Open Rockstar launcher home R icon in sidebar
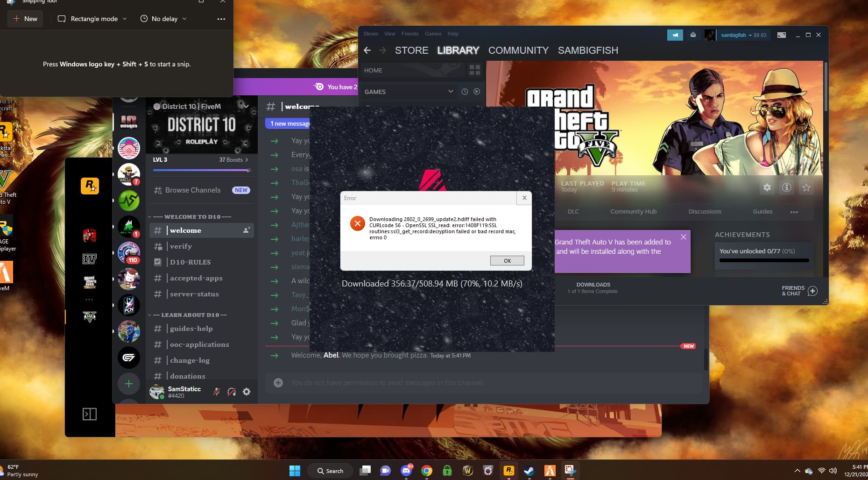Image resolution: width=868 pixels, height=480 pixels. [x=90, y=186]
